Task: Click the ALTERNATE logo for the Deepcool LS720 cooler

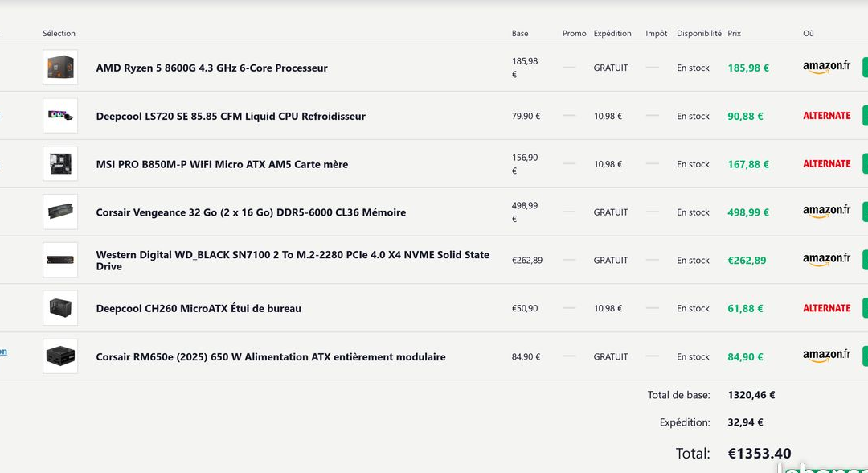Action: (x=827, y=115)
